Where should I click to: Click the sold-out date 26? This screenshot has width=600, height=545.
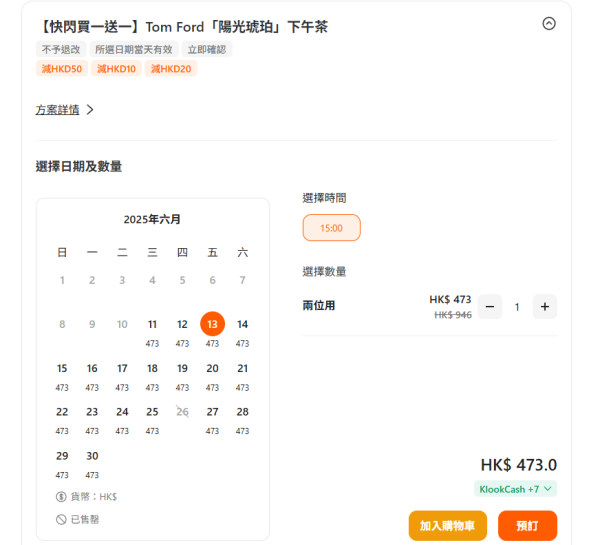pos(182,412)
